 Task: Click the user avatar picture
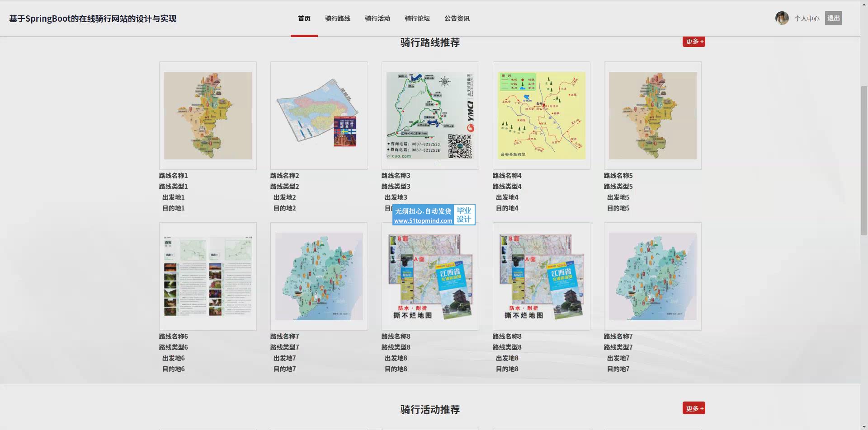[782, 18]
